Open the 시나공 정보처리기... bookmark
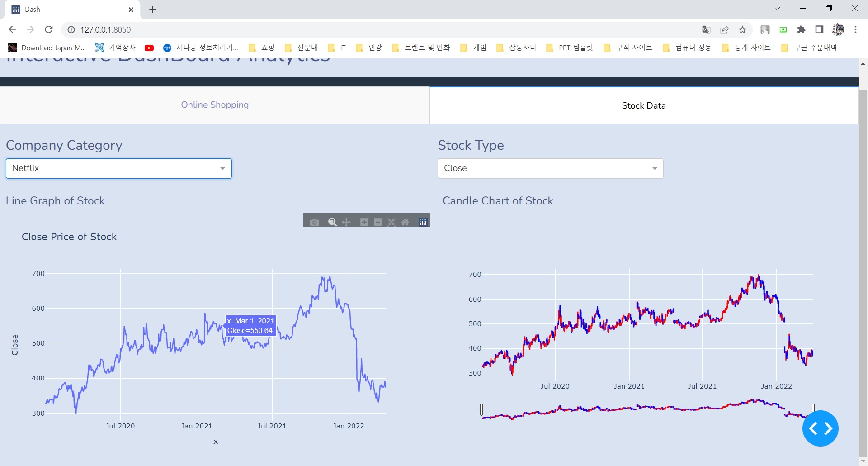This screenshot has height=466, width=868. pos(201,48)
